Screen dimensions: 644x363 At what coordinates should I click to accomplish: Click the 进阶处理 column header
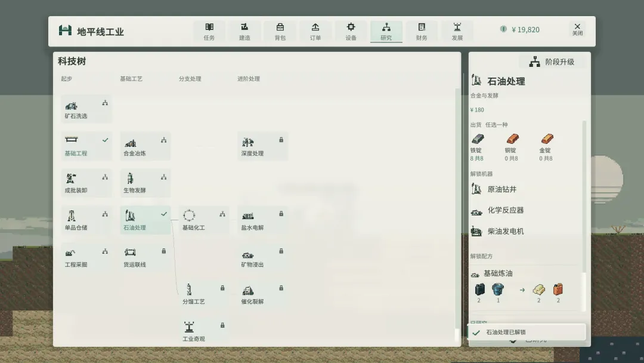[249, 79]
